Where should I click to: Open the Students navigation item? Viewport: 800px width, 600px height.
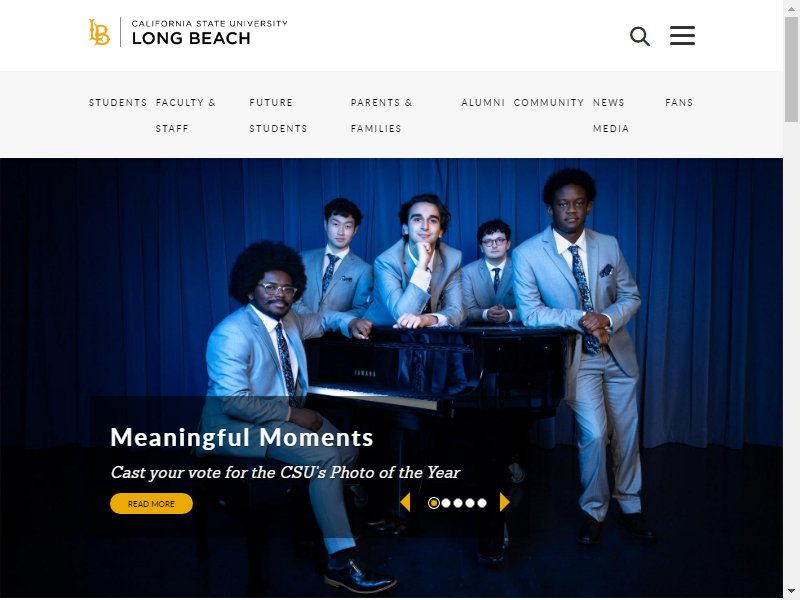pos(118,103)
